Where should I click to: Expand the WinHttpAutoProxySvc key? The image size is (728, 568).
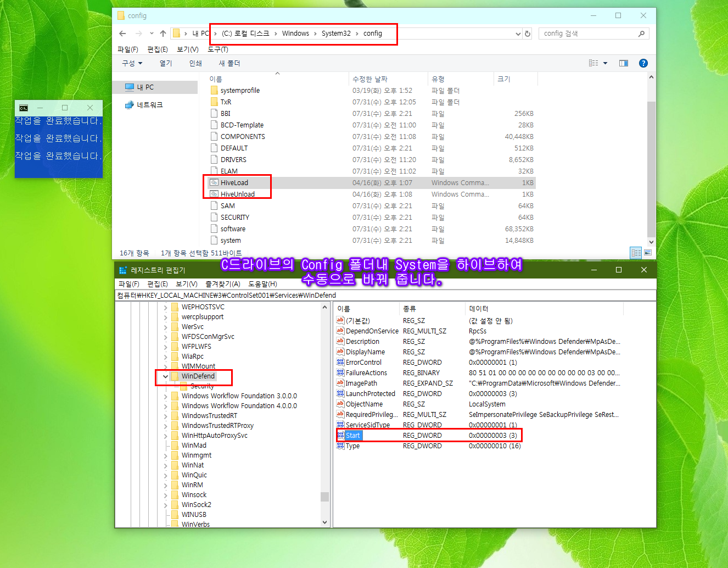pos(165,436)
